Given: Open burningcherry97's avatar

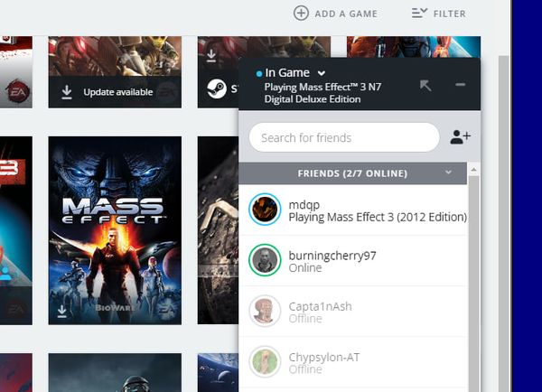Looking at the screenshot, I should pos(265,260).
